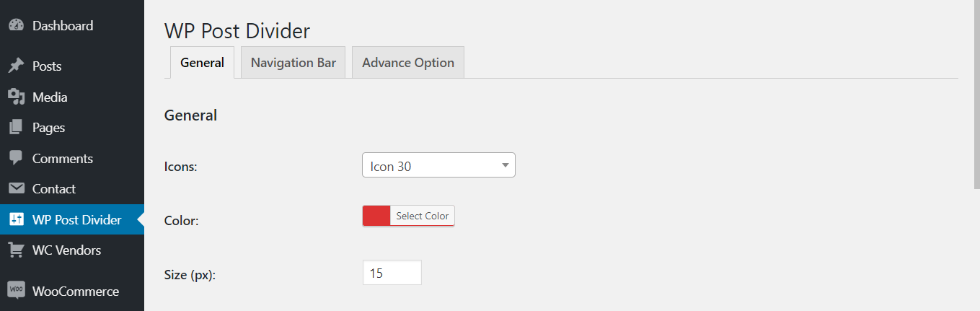This screenshot has height=311, width=980.
Task: Switch to the General tab
Action: pos(202,63)
